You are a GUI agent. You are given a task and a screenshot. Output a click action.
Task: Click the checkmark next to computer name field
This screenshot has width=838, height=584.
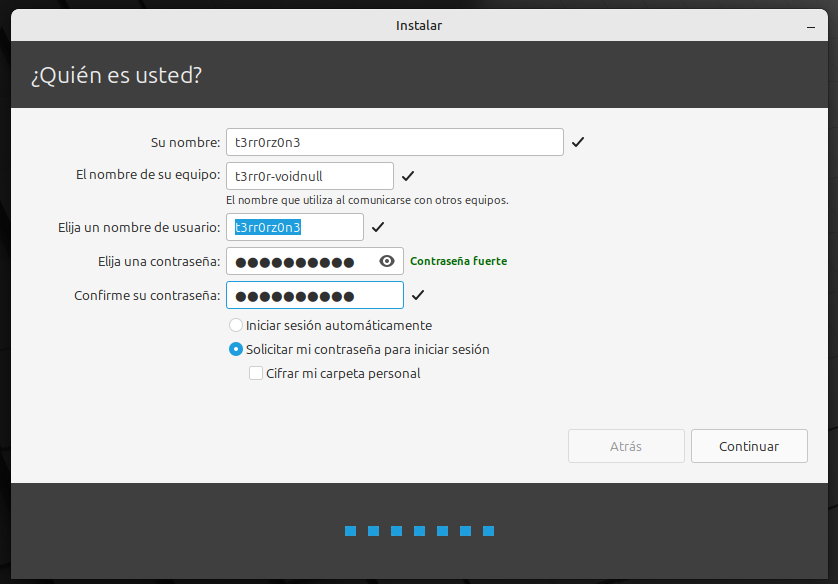[407, 177]
